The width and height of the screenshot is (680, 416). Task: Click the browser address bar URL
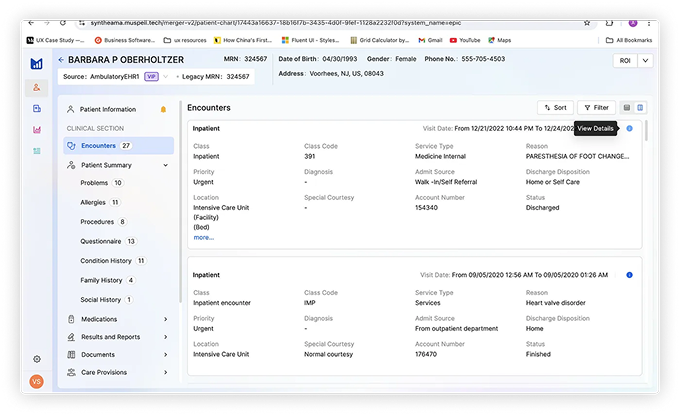click(x=276, y=23)
